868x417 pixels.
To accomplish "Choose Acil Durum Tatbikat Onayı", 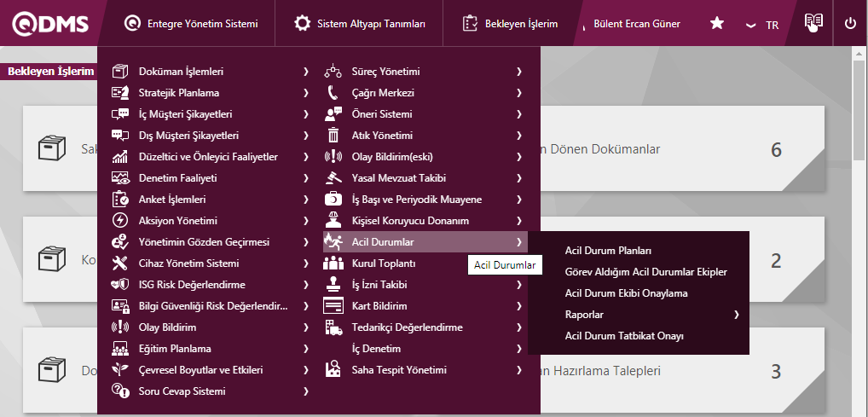I will (624, 336).
